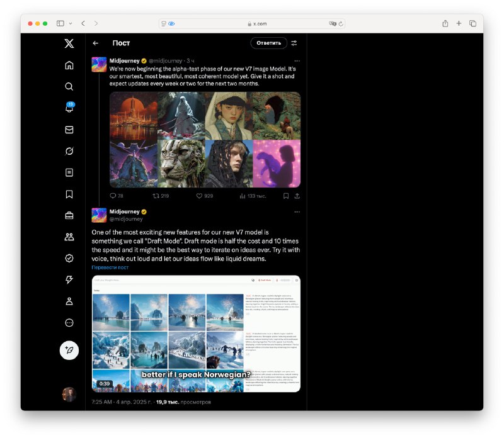The image size is (504, 438).
Task: Like the post showing 929 likes
Action: click(204, 196)
